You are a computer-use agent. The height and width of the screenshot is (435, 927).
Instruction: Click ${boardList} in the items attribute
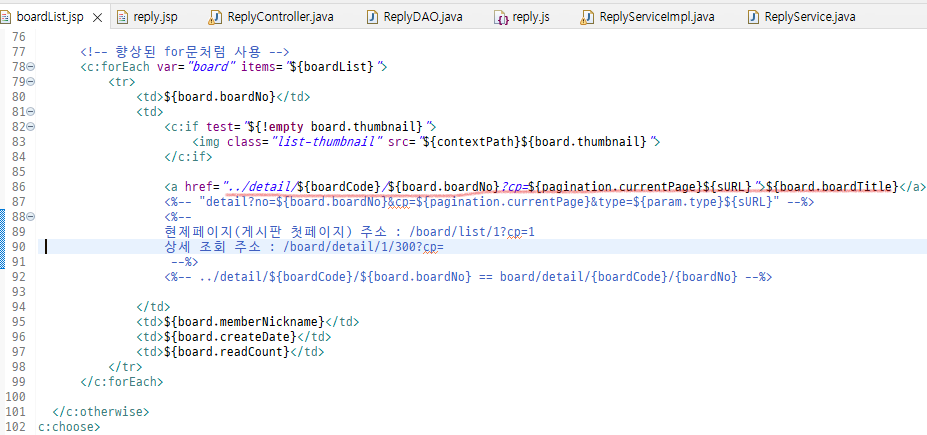click(332, 66)
